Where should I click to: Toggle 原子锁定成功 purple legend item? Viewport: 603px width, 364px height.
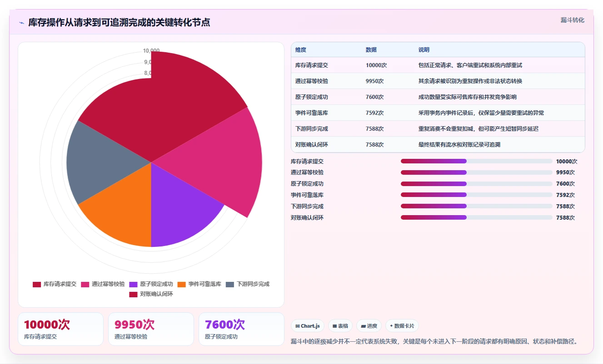[x=151, y=284]
